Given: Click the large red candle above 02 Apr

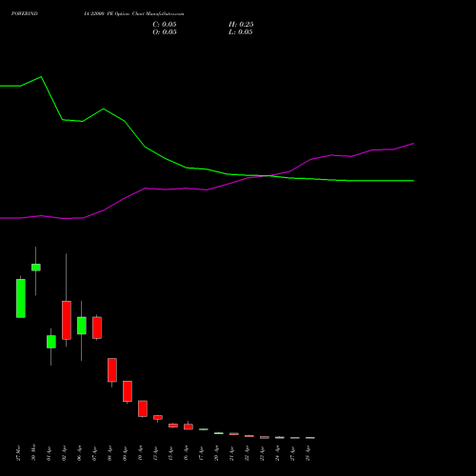Looking at the screenshot, I should [x=67, y=320].
